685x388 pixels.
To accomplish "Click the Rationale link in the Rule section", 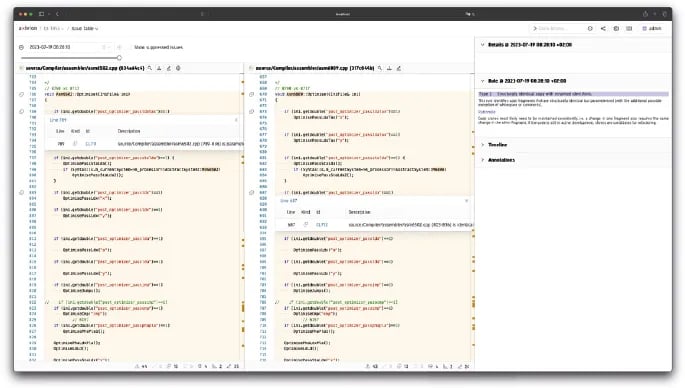I will tap(487, 112).
